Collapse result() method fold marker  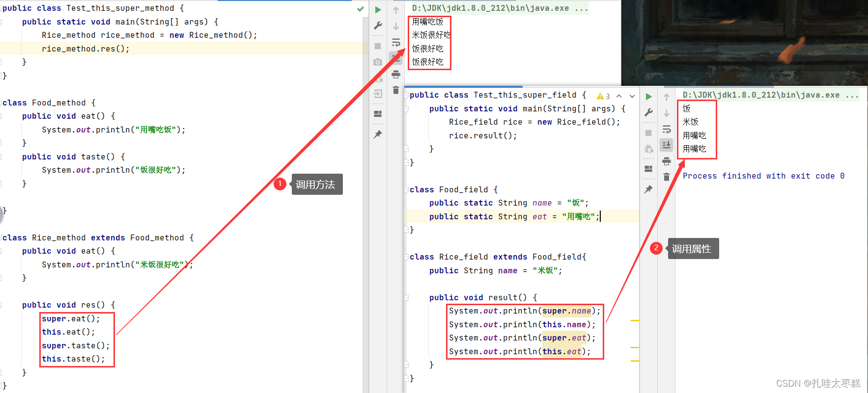pyautogui.click(x=407, y=297)
